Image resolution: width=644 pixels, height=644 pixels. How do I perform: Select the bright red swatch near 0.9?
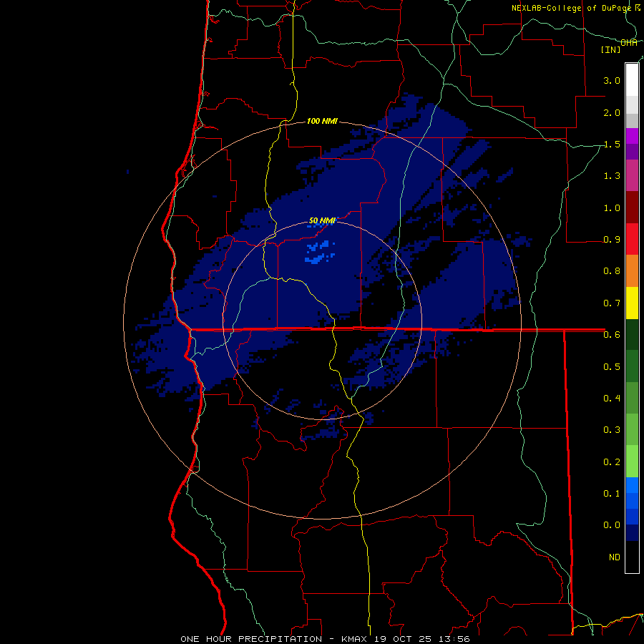point(632,239)
